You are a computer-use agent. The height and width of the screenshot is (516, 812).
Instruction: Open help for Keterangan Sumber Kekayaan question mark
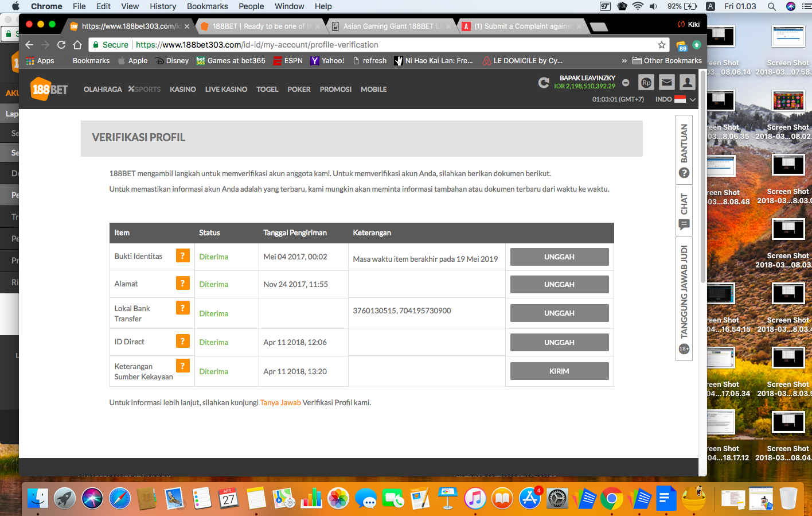[182, 366]
